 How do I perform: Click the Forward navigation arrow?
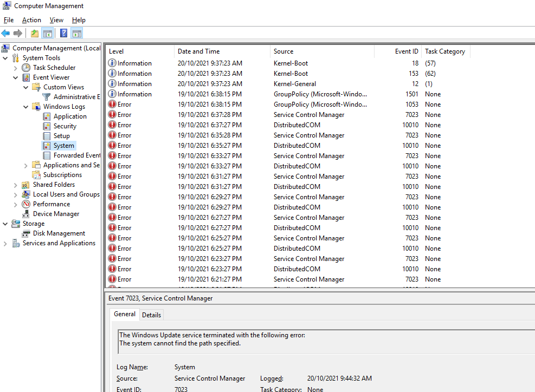pos(17,32)
